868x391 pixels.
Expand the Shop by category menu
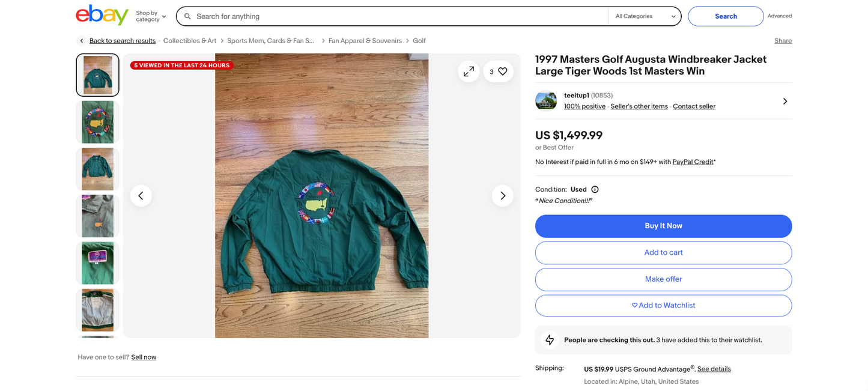point(151,16)
